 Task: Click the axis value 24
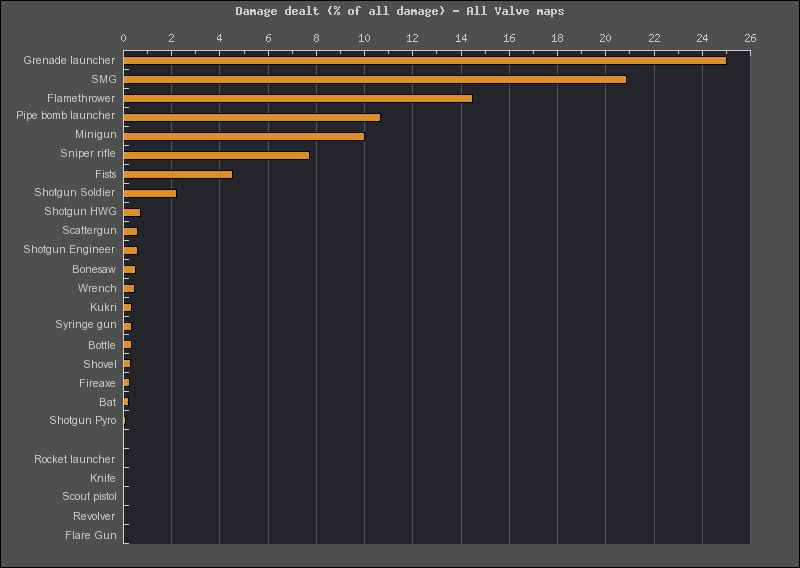[x=702, y=38]
